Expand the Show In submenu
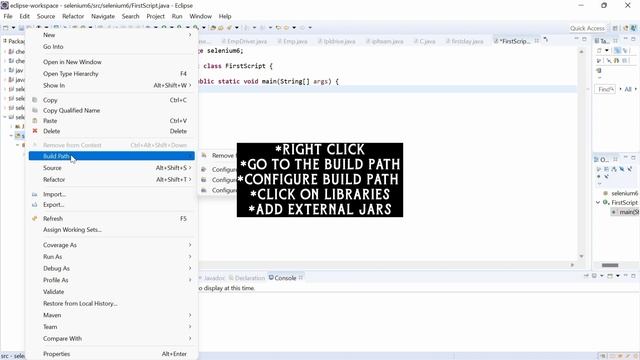640x360 pixels. pos(111,85)
